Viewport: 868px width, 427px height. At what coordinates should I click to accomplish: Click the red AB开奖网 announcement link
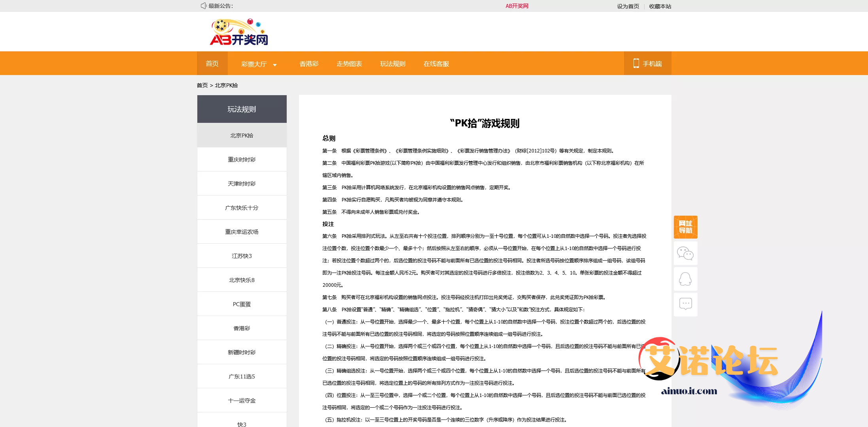[517, 6]
